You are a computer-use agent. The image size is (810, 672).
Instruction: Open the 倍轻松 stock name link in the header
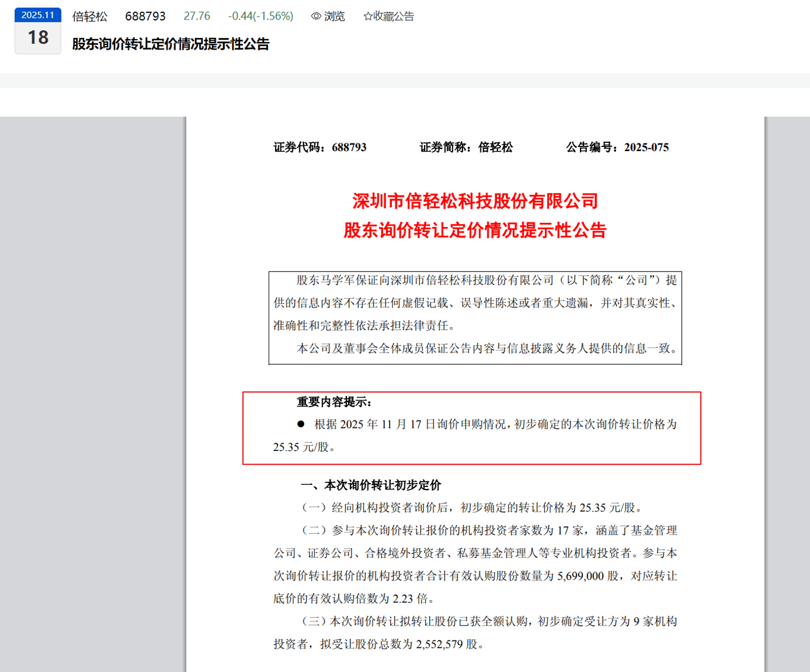tap(90, 17)
